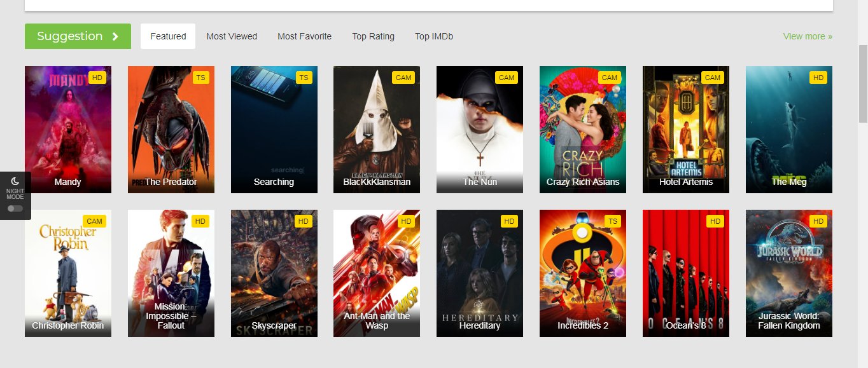This screenshot has height=368, width=868.
Task: Open Jurassic World: Fallen Kingdom poster
Action: 789,273
